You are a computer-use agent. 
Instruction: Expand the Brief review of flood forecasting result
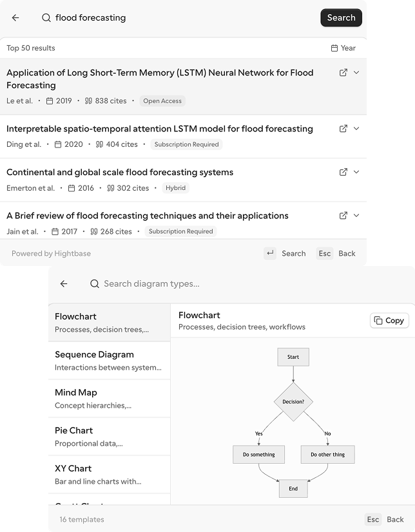[x=356, y=216]
